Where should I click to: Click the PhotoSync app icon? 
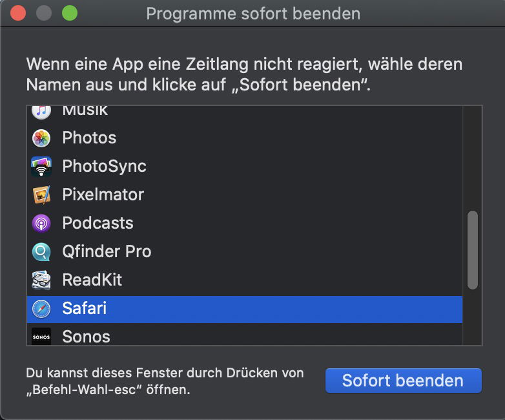pyautogui.click(x=41, y=166)
